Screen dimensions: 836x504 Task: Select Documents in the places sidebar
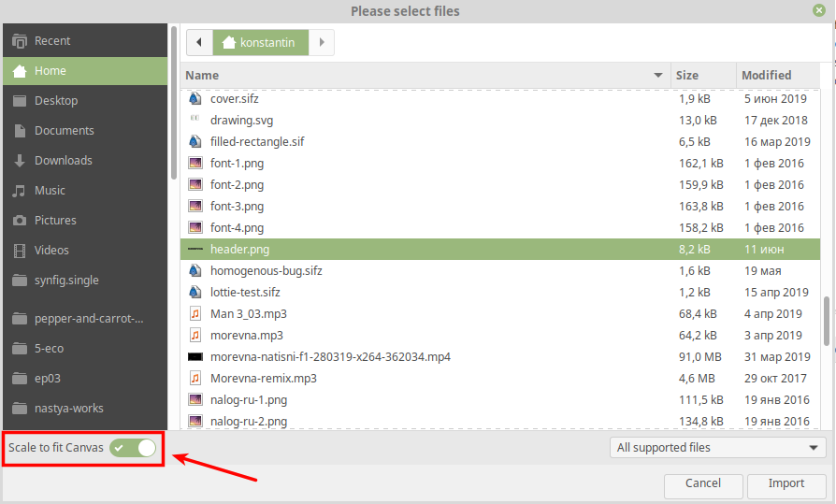click(x=64, y=131)
